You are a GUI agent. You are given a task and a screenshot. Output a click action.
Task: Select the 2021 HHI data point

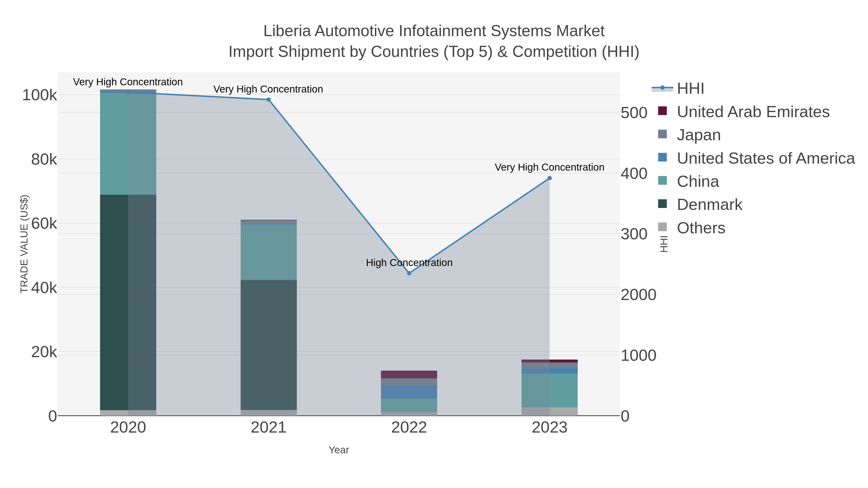click(x=269, y=100)
